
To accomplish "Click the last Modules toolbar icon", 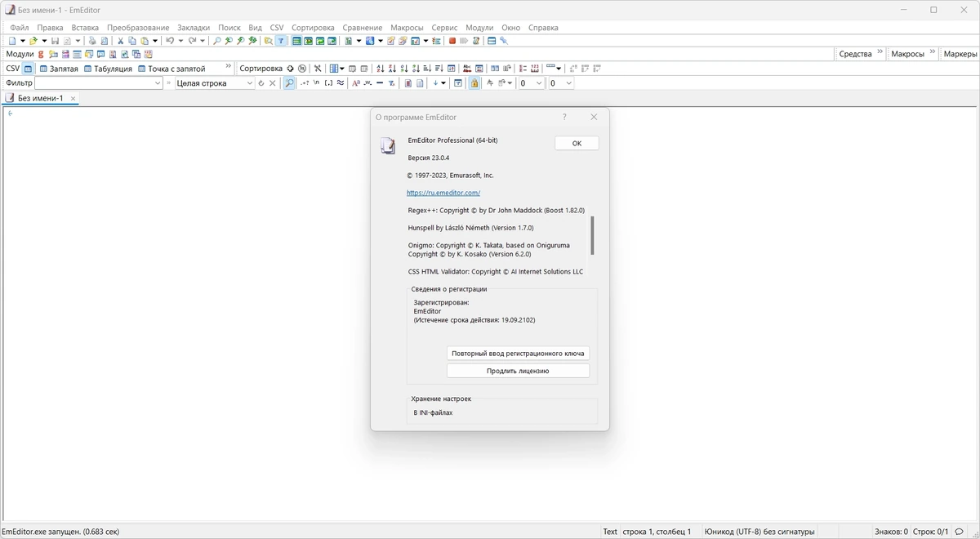I will pos(148,55).
